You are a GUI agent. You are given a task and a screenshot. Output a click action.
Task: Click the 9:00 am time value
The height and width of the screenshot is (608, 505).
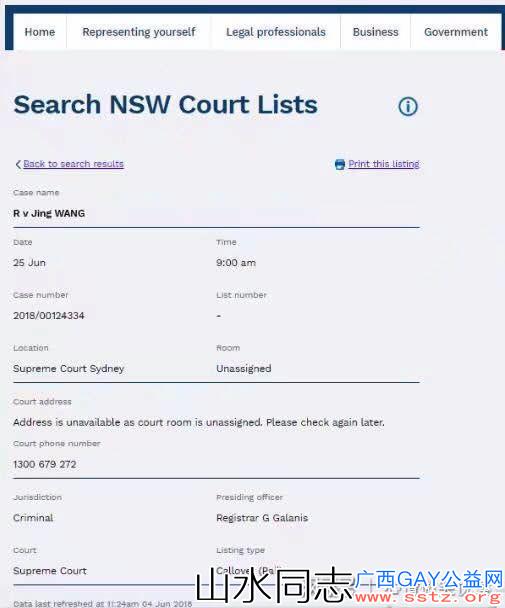click(236, 263)
